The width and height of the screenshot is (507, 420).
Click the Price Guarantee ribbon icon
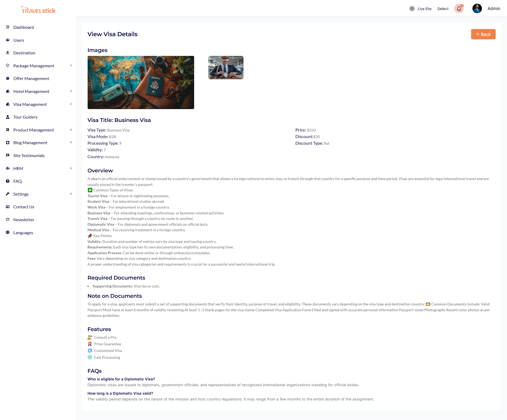[x=90, y=344]
